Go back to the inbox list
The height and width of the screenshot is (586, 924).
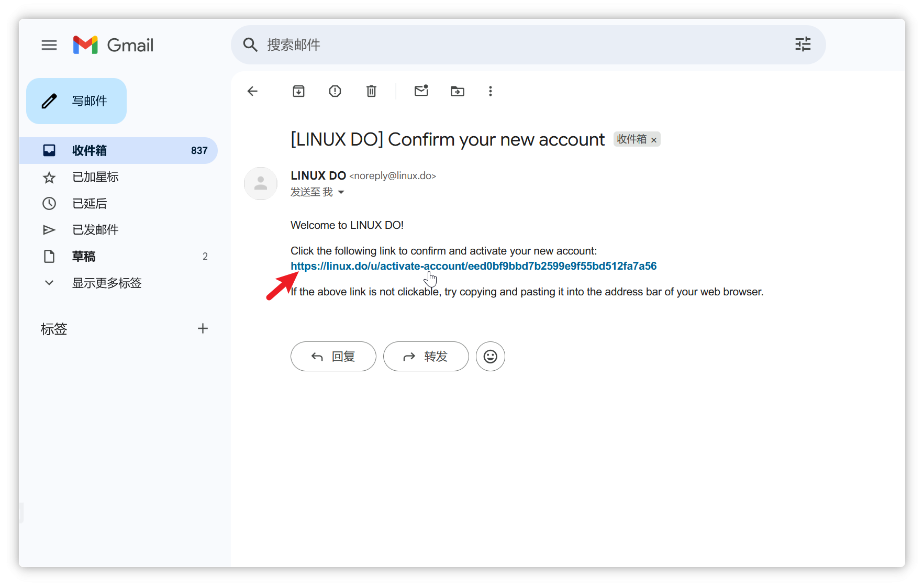pyautogui.click(x=253, y=91)
